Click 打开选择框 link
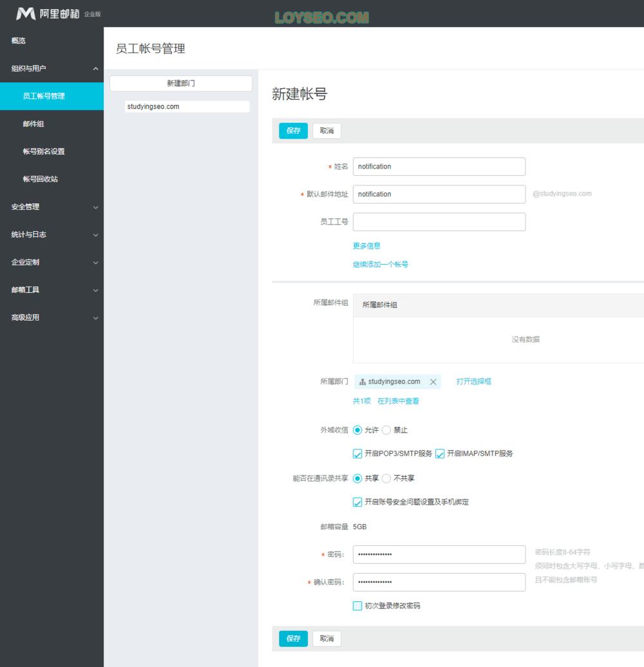Image resolution: width=644 pixels, height=667 pixels. coord(474,381)
